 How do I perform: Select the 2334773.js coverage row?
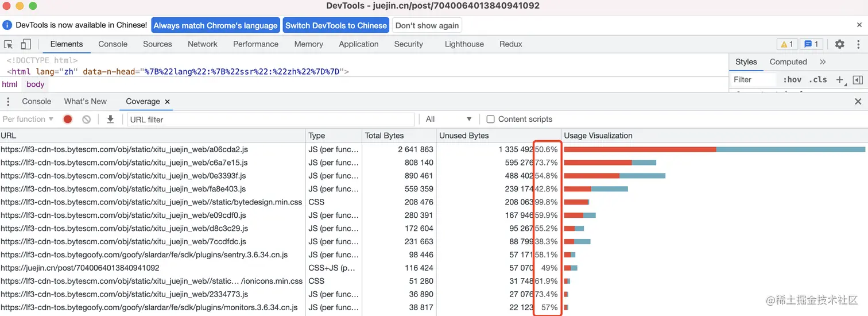(x=434, y=295)
